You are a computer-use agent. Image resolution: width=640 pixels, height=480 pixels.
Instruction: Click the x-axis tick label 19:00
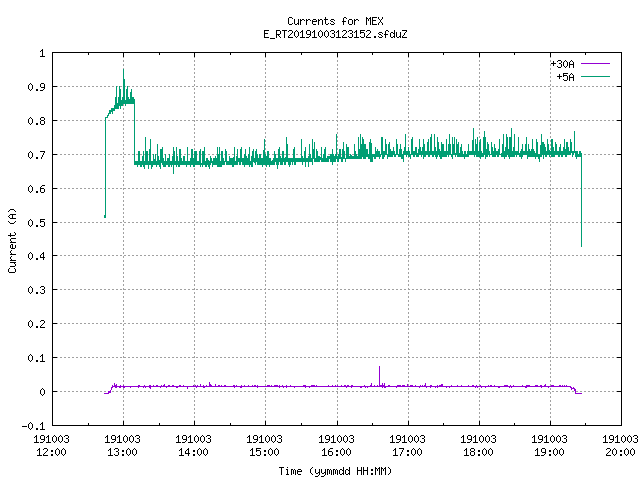coord(549,452)
